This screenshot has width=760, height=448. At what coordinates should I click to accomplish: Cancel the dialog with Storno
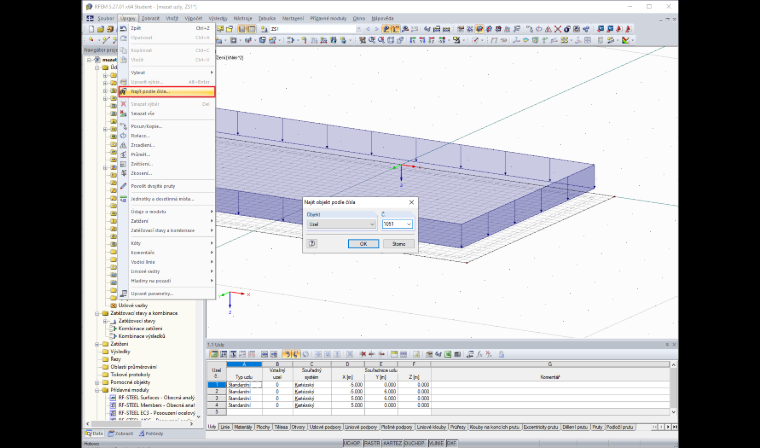(x=398, y=244)
